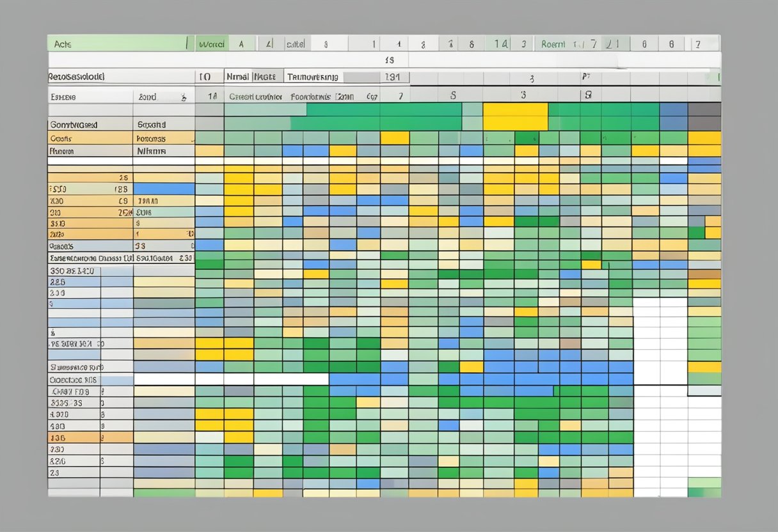
Task: Click the green "Acts" header cell
Action: pyautogui.click(x=115, y=44)
